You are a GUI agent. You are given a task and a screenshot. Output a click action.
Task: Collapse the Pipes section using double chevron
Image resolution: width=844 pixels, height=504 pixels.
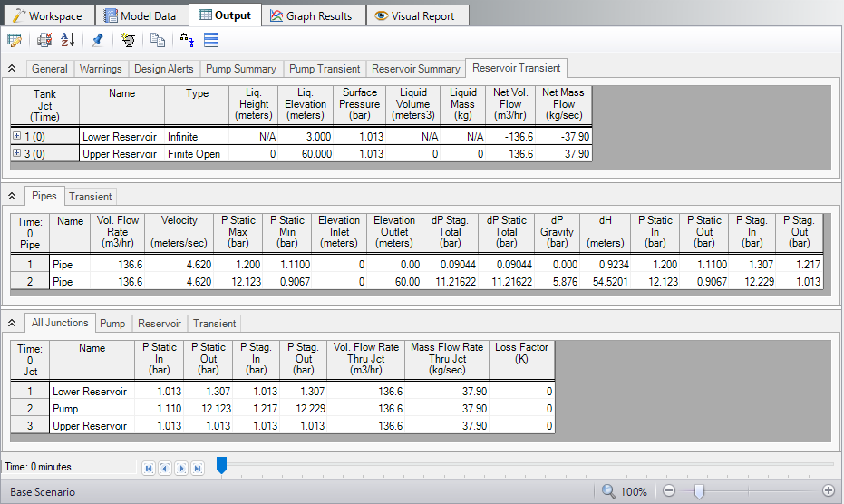[12, 196]
